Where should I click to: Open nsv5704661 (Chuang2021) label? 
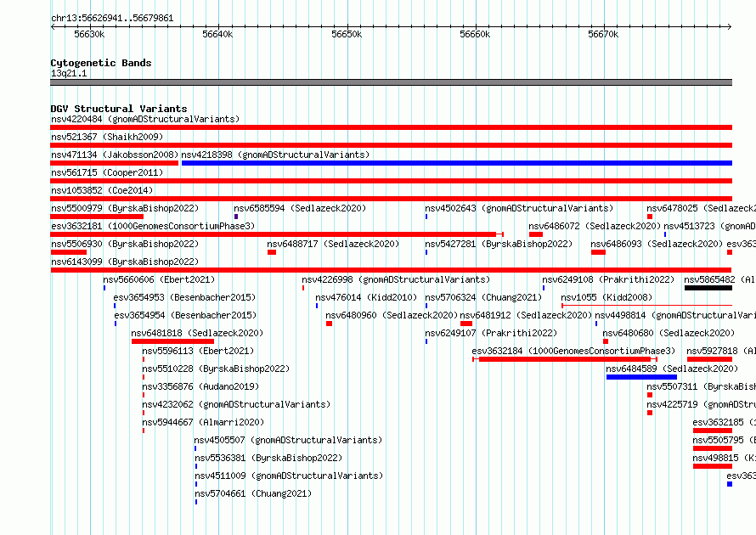pyautogui.click(x=253, y=493)
